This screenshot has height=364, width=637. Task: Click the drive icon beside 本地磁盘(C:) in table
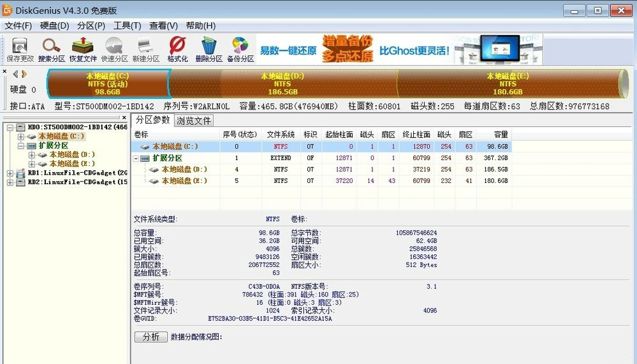145,147
